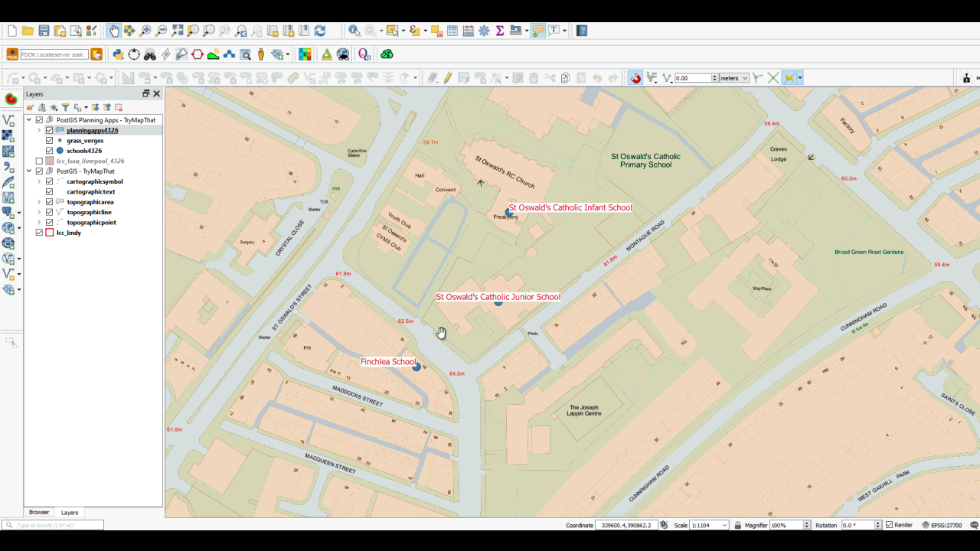Click the lcc_bndy red outline swatch
The height and width of the screenshot is (551, 980).
coord(50,233)
